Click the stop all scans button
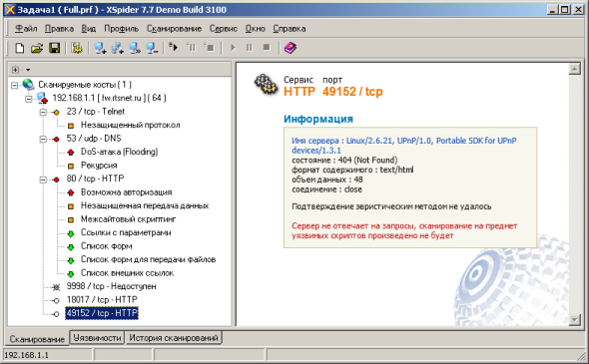Viewport: 589px width, 364px height. pos(267,48)
